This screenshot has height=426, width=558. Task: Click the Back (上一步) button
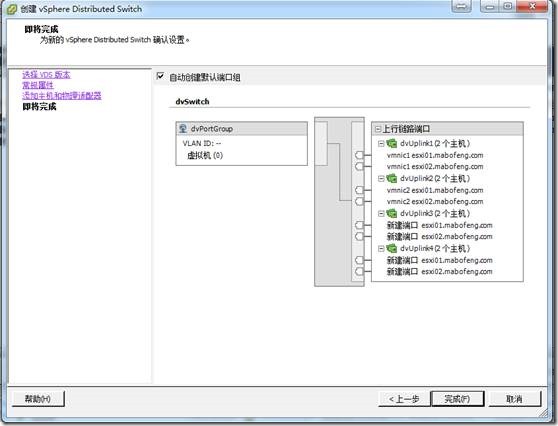[404, 399]
